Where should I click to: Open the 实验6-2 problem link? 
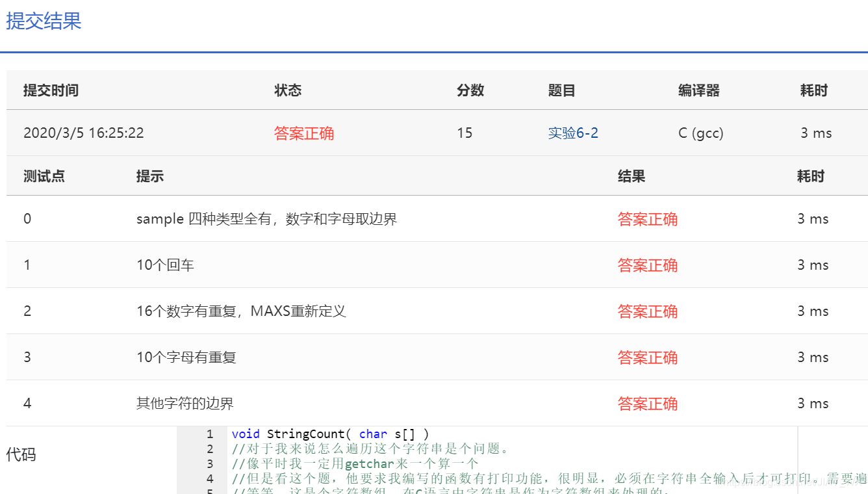573,133
